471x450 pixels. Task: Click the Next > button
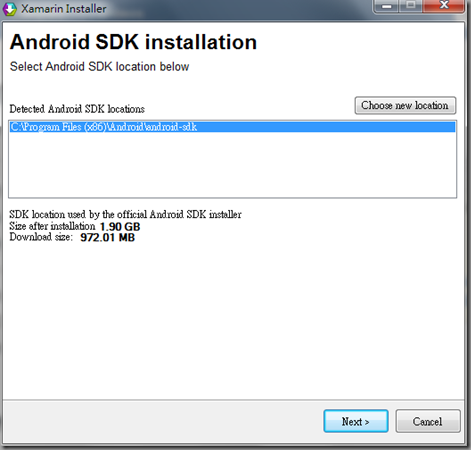click(x=356, y=421)
